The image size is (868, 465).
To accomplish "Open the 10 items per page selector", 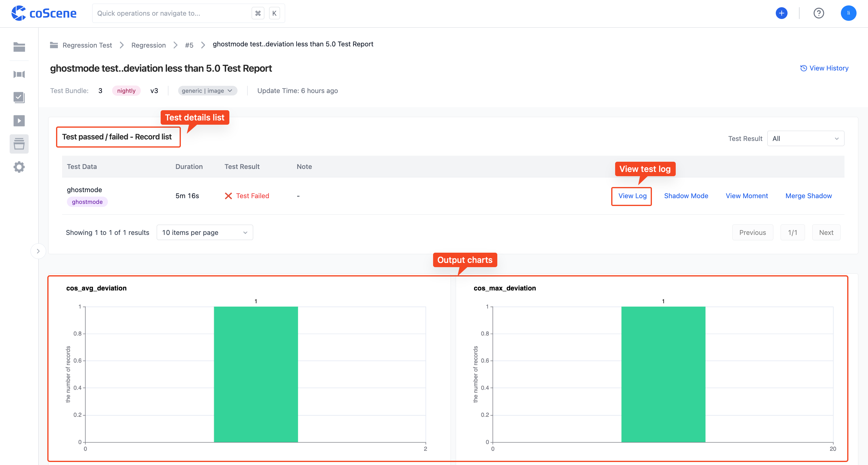I will point(205,232).
